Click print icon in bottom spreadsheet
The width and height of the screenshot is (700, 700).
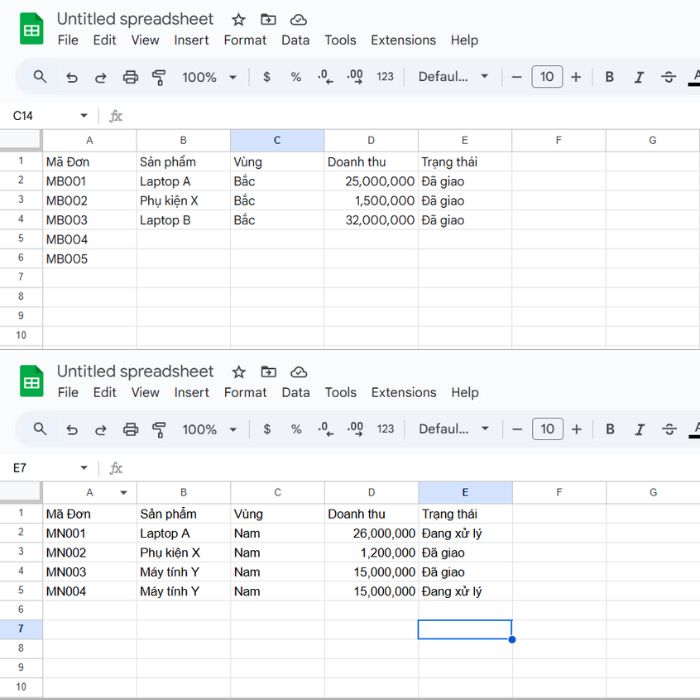coord(130,429)
